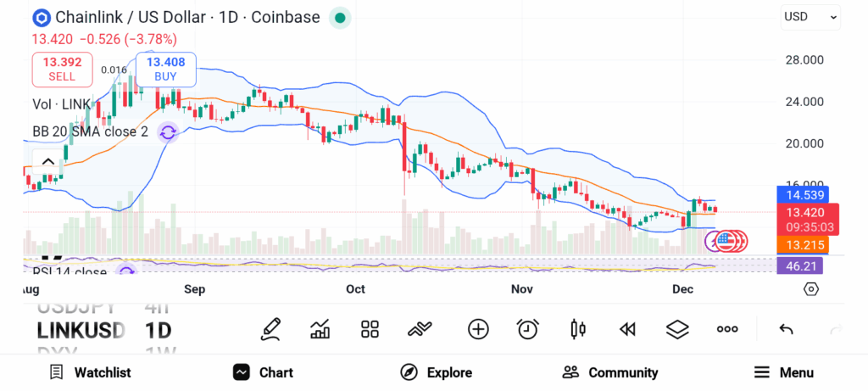Open the Explore tab

(436, 372)
